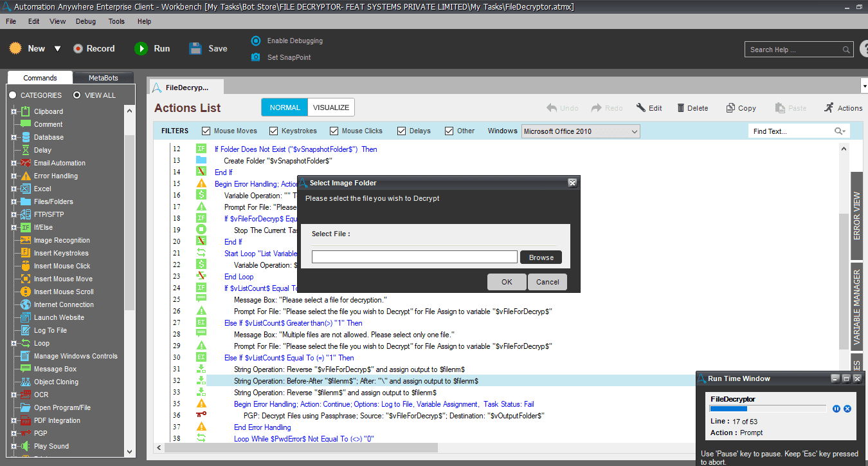The height and width of the screenshot is (466, 868).
Task: Click the Run Time Window progress bar
Action: pos(768,409)
